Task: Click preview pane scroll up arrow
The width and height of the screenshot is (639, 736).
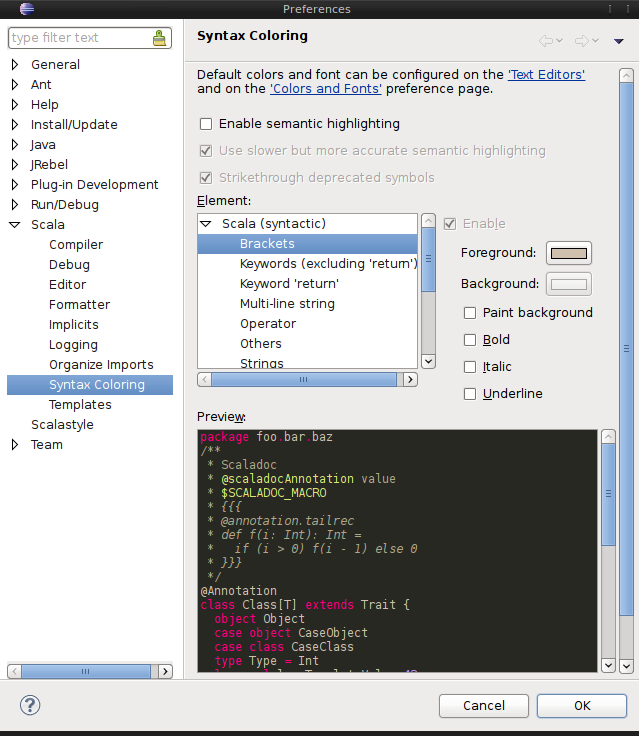Action: pos(608,437)
